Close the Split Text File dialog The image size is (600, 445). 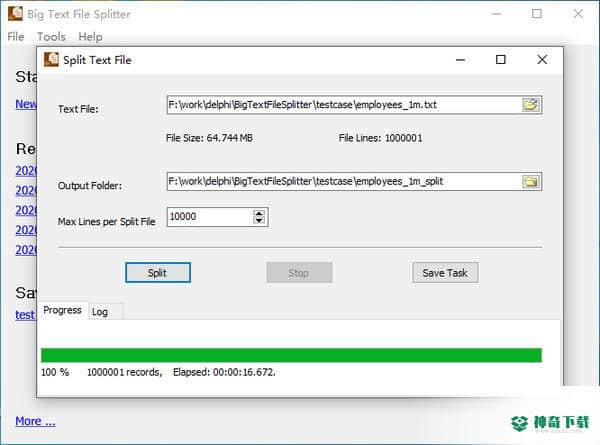tap(542, 60)
